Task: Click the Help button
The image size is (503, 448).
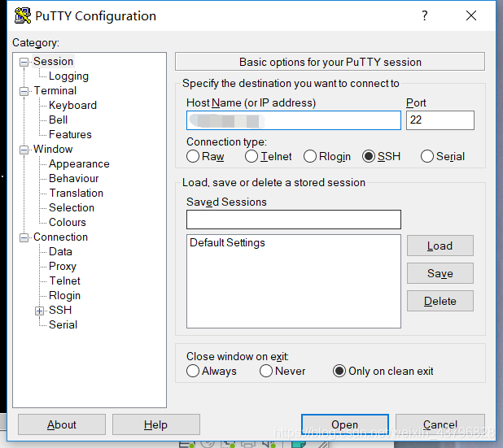Action: click(156, 424)
